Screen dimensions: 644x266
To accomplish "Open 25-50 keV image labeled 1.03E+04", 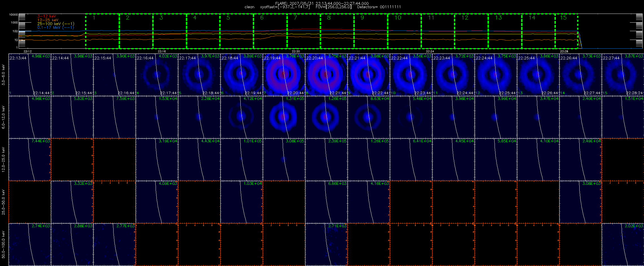I will pos(242,202).
